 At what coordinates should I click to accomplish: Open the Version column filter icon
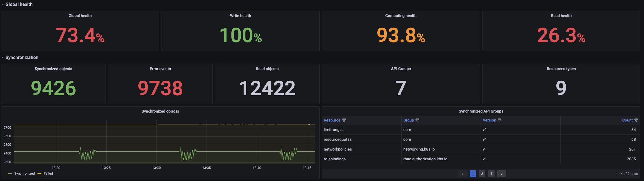500,120
